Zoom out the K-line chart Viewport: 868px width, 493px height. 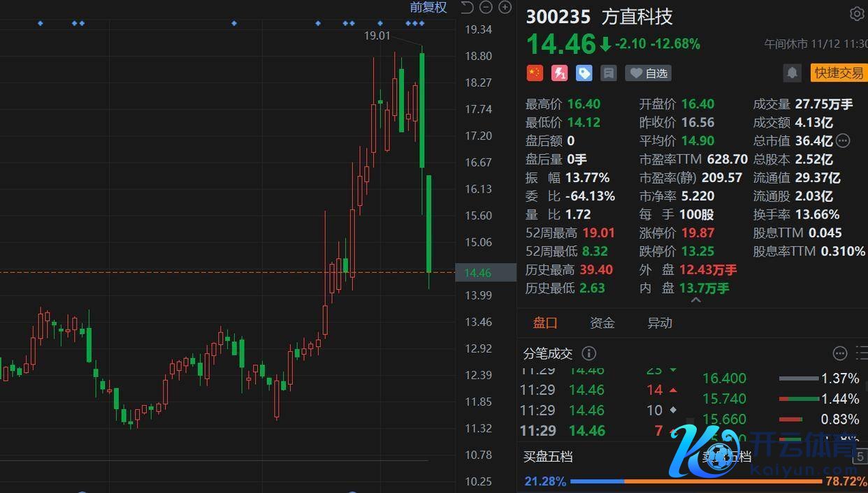click(x=486, y=8)
